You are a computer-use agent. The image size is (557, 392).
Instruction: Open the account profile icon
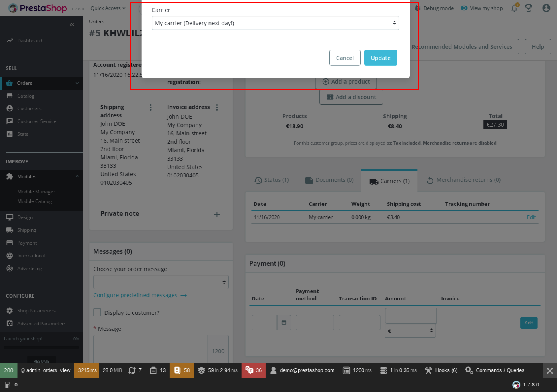click(546, 8)
